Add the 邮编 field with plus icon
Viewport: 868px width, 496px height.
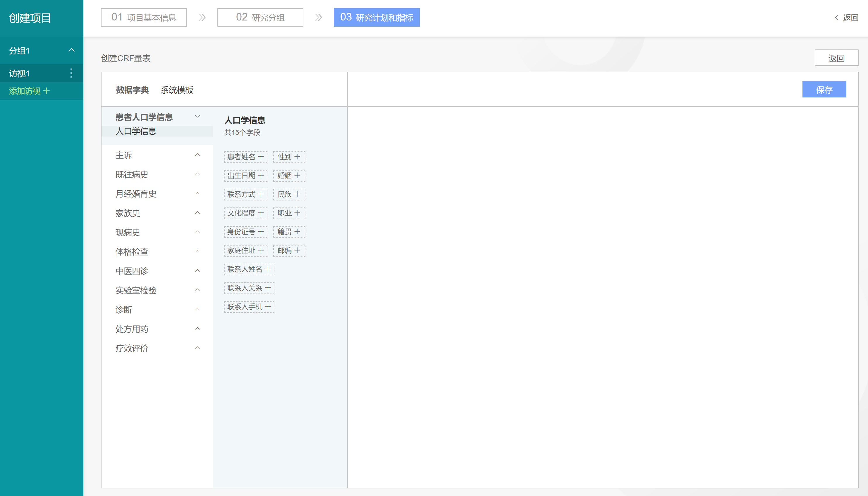coord(297,250)
